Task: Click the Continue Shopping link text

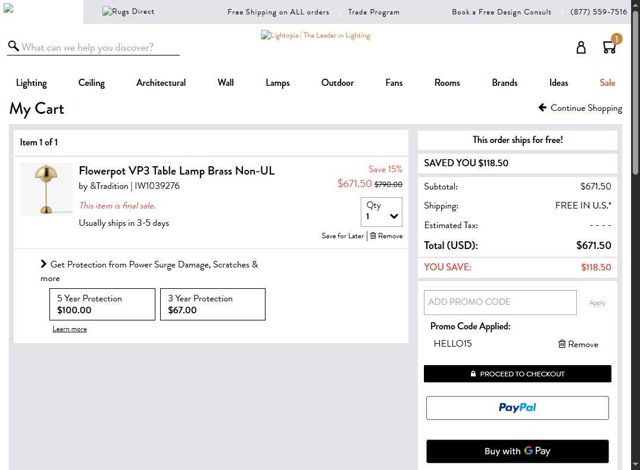Action: point(586,108)
